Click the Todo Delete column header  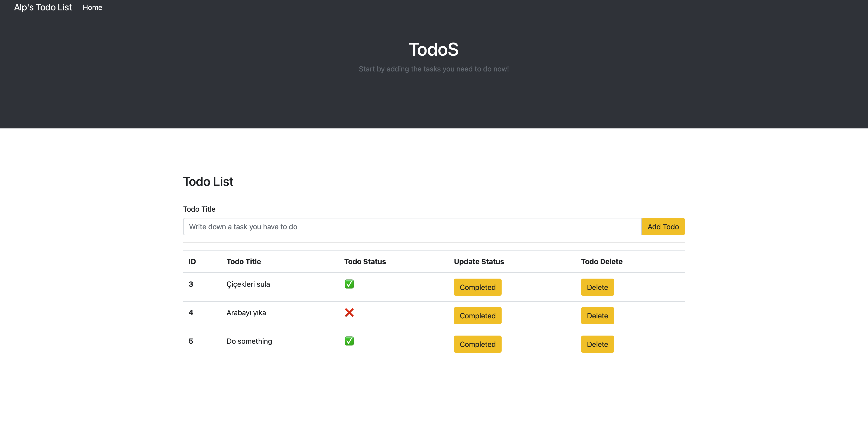click(602, 261)
